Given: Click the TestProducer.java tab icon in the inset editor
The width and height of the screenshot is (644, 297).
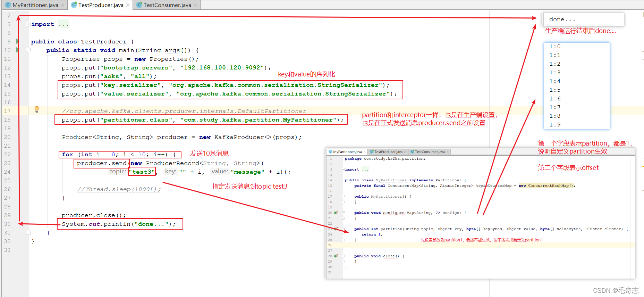Looking at the screenshot, I should coord(372,152).
